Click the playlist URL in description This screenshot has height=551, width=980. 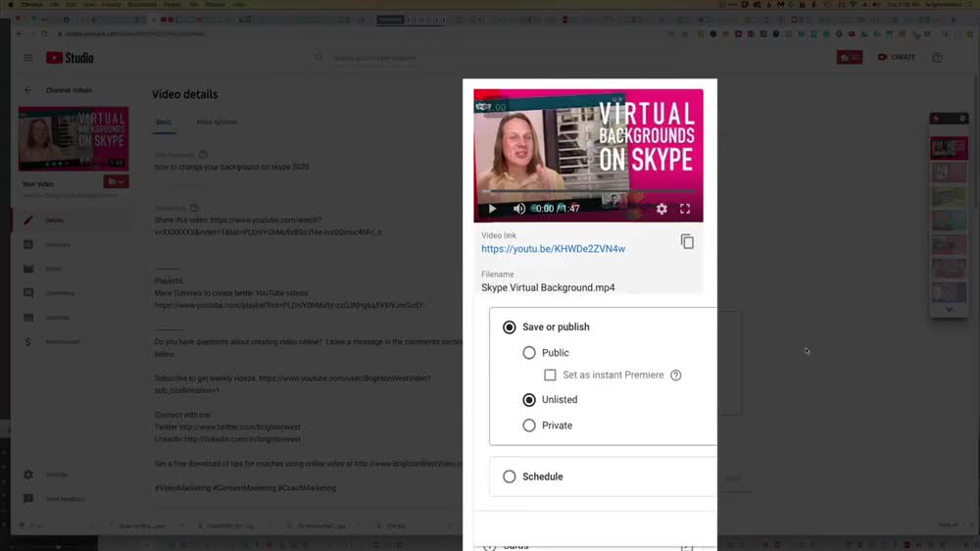coord(289,305)
